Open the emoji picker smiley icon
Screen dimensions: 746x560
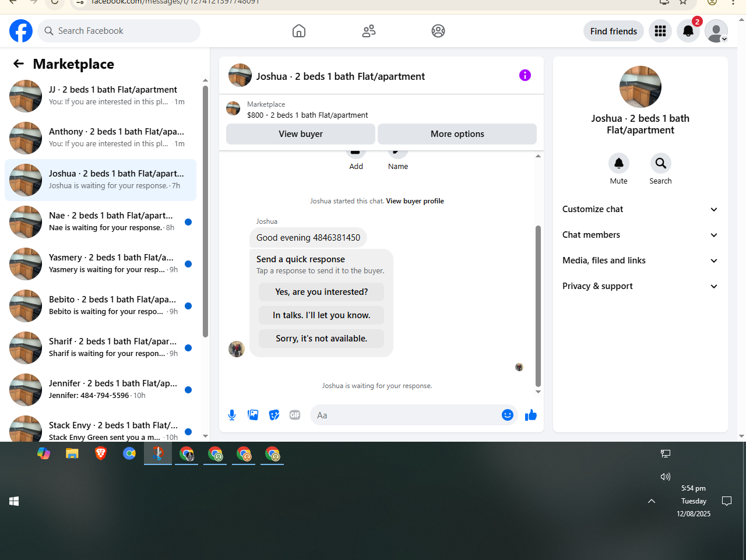[508, 415]
